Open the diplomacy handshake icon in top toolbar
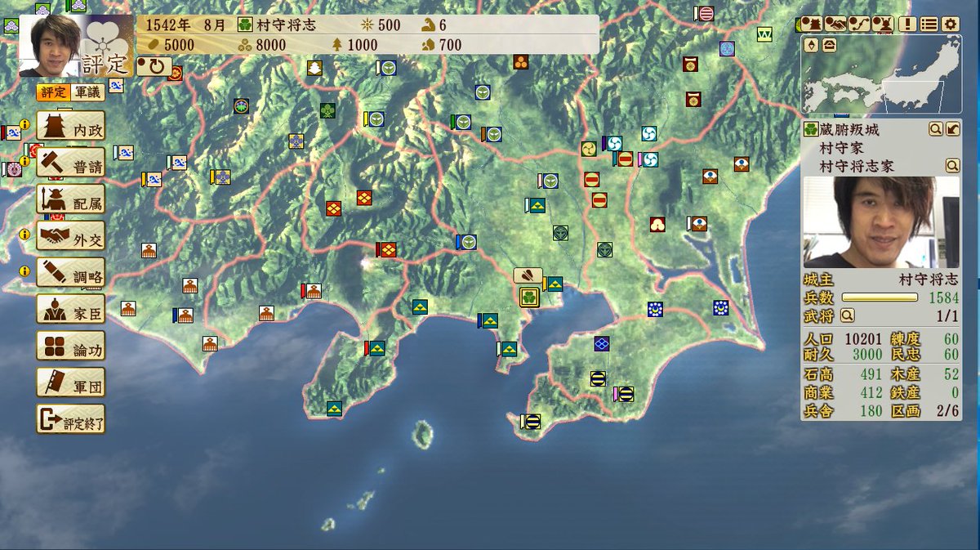Image resolution: width=980 pixels, height=550 pixels. pos(834,24)
